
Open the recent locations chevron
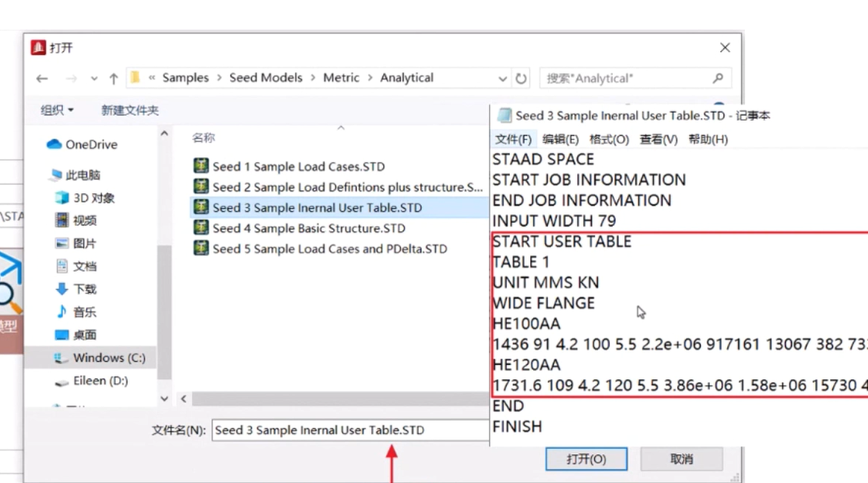94,79
